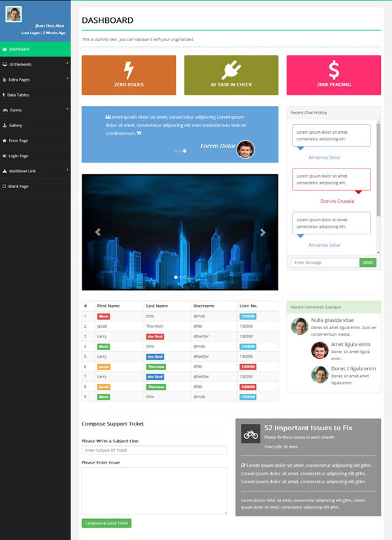Click the user avatar in sidebar header

13,14
